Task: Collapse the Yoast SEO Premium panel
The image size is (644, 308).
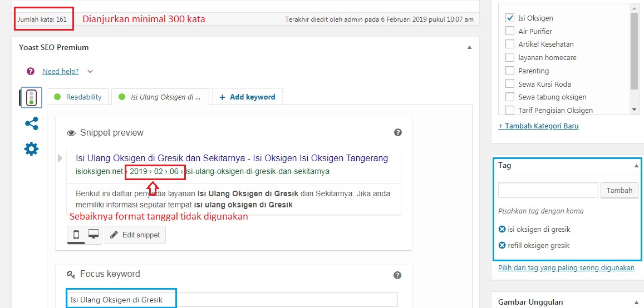Action: (469, 48)
